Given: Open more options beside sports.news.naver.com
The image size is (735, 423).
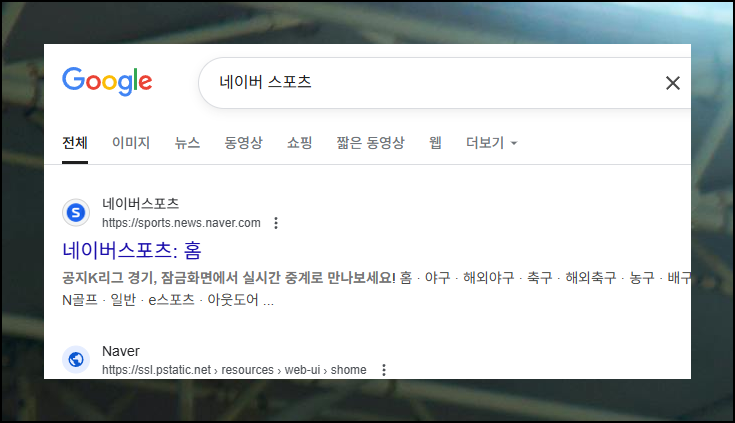Looking at the screenshot, I should pyautogui.click(x=276, y=223).
